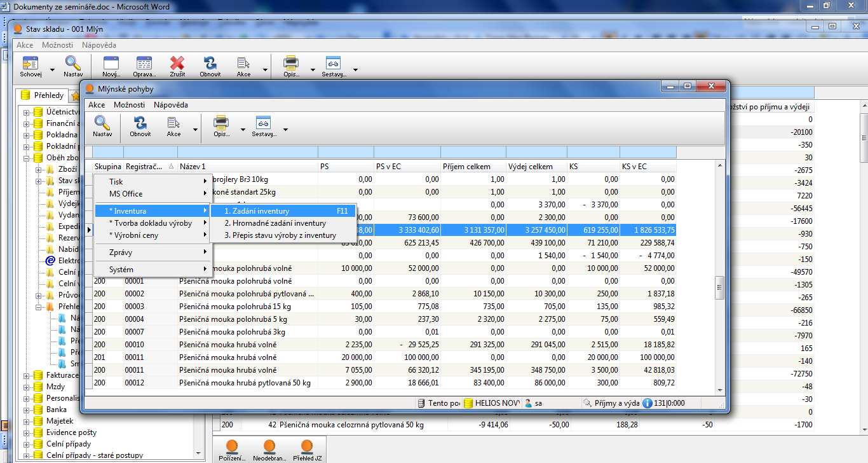Select '3. Přepis stavu výroby z inventury'
Image resolution: width=868 pixels, height=463 pixels.
coord(283,235)
